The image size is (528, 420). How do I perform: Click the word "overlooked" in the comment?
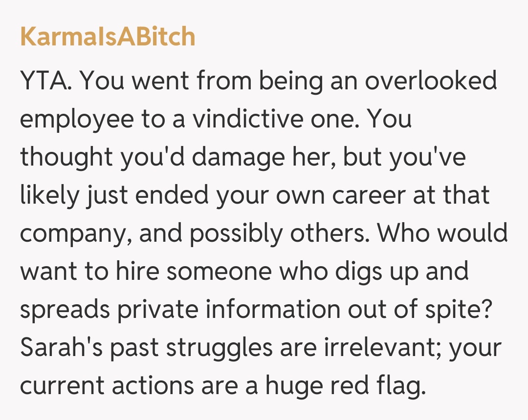pyautogui.click(x=431, y=81)
